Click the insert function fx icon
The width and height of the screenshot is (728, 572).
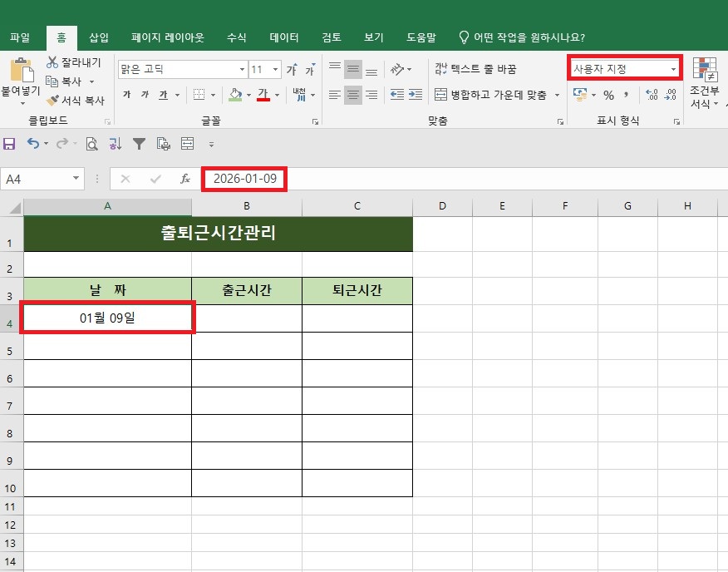[x=185, y=179]
